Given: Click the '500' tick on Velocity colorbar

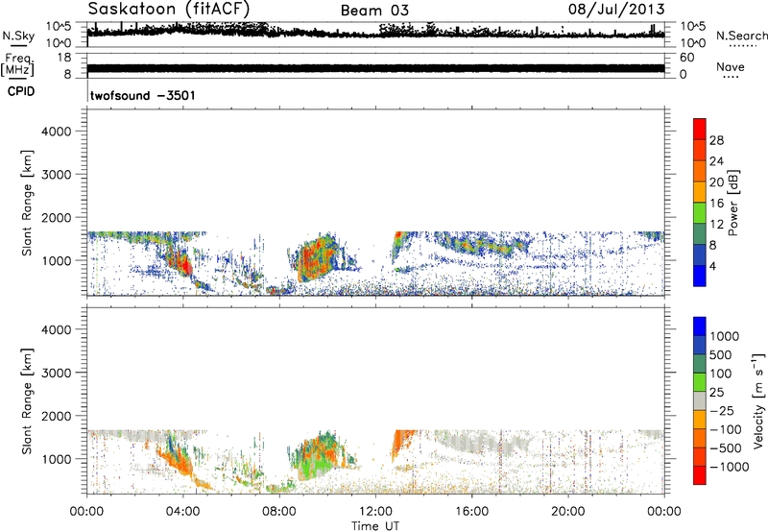Looking at the screenshot, I should (x=721, y=355).
